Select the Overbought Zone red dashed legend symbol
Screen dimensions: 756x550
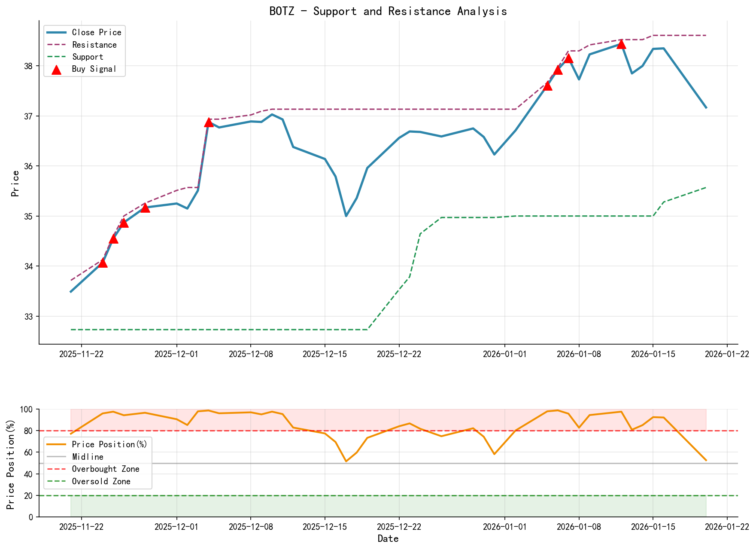[57, 469]
